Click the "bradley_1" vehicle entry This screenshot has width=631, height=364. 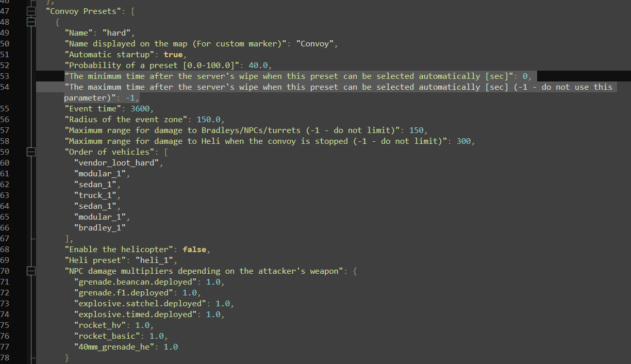coord(100,227)
